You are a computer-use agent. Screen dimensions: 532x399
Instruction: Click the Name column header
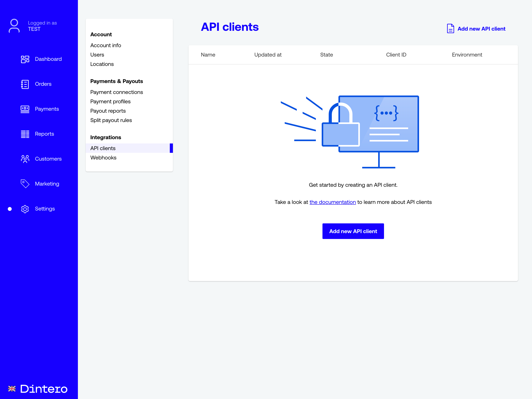[x=208, y=55]
